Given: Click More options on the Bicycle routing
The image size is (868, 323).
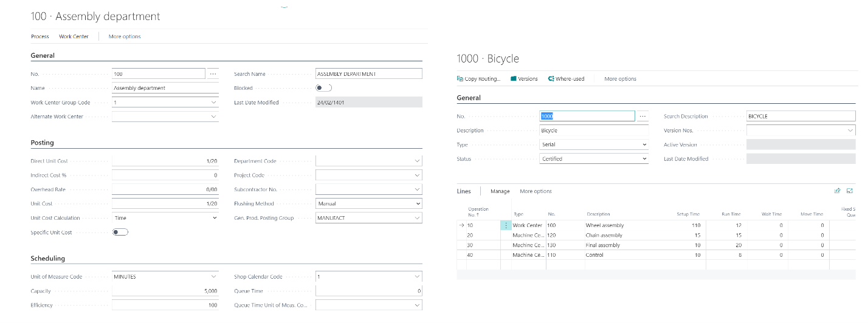Looking at the screenshot, I should click(620, 79).
